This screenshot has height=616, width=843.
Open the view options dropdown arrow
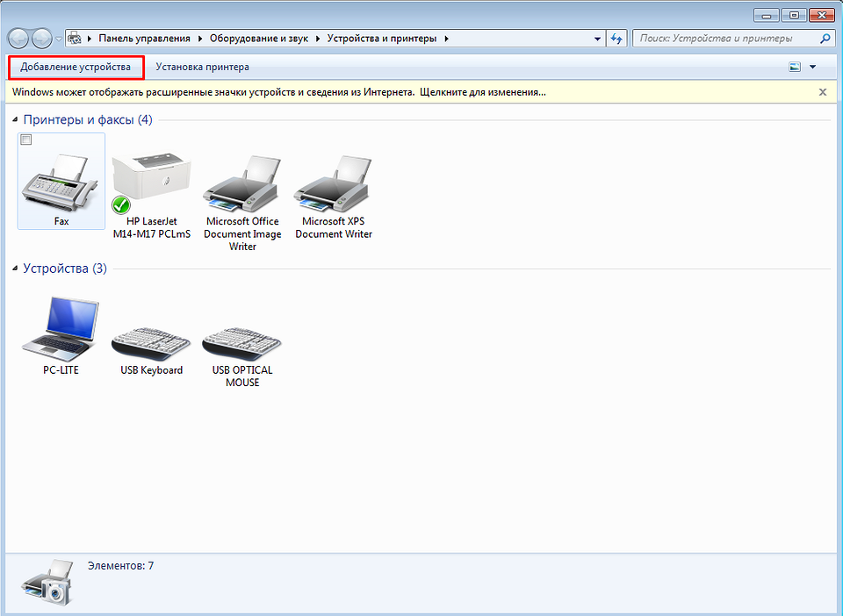click(812, 67)
